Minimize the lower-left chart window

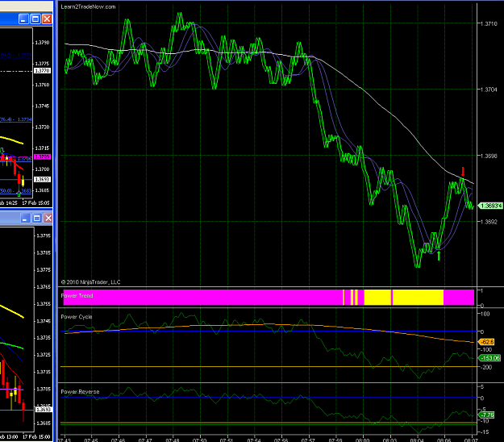point(25,219)
